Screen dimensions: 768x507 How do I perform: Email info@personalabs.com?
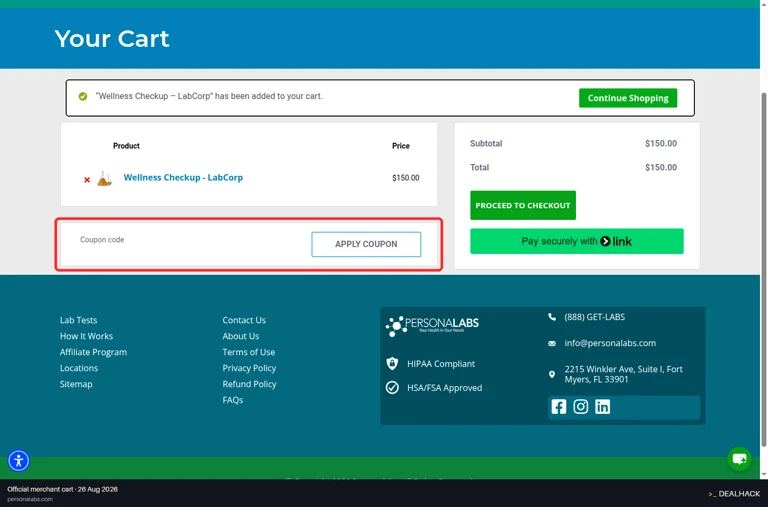point(610,343)
